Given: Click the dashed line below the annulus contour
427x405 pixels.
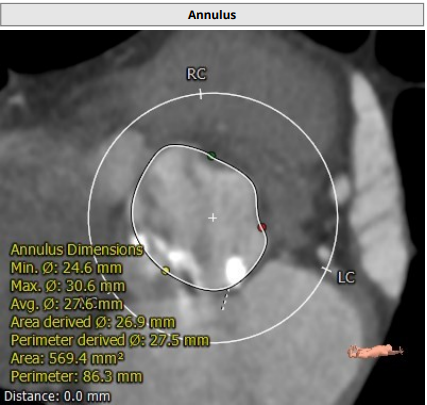Looking at the screenshot, I should (225, 299).
